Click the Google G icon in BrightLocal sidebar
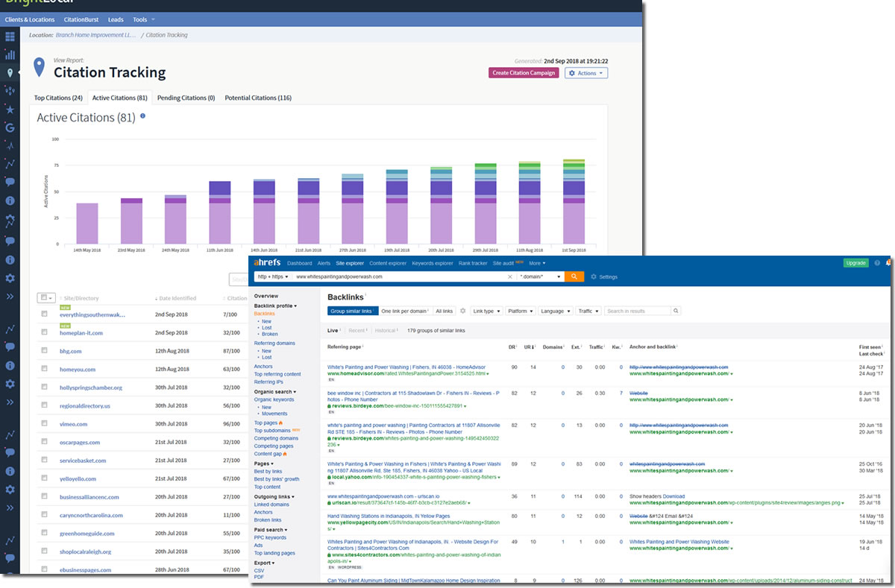 (x=10, y=127)
